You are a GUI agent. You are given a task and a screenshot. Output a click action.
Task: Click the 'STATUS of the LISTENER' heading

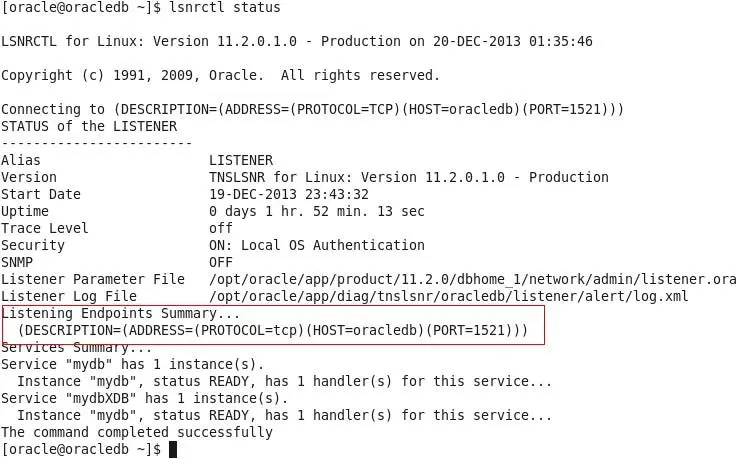[89, 126]
